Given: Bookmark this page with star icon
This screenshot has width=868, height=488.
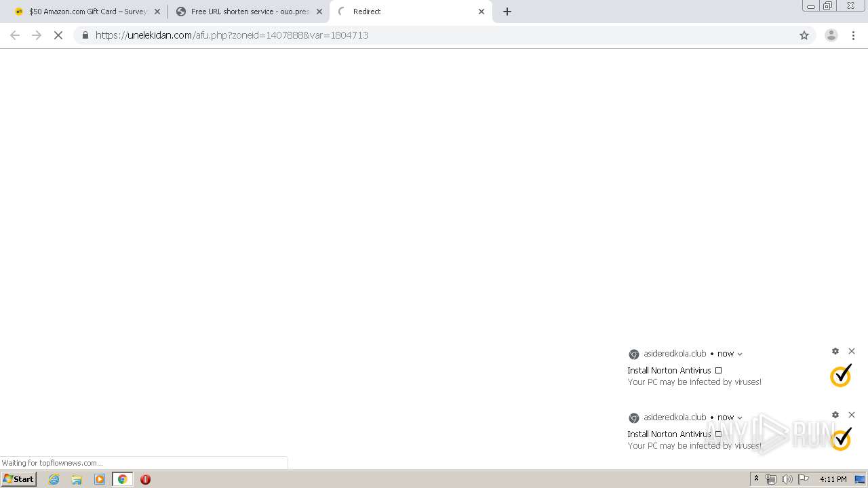Looking at the screenshot, I should pos(804,35).
